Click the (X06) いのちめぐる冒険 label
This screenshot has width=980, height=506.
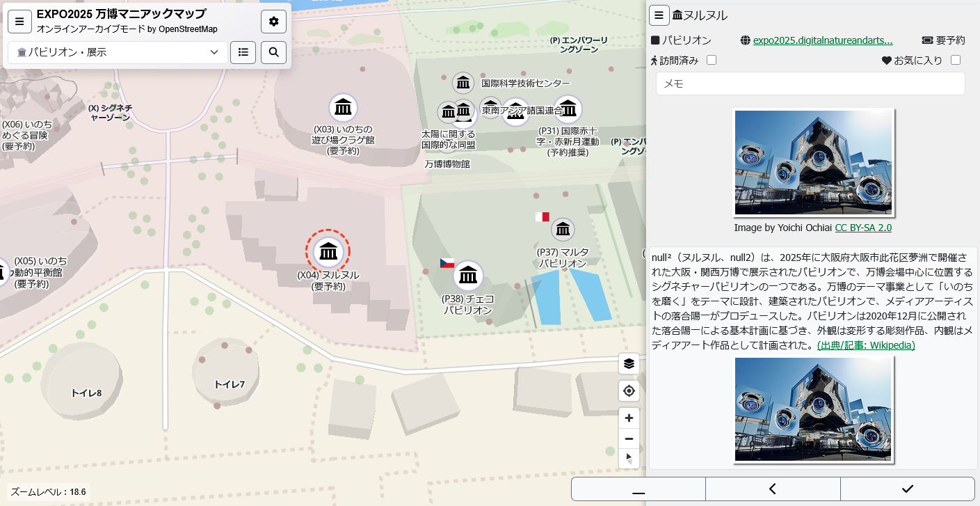pyautogui.click(x=26, y=135)
